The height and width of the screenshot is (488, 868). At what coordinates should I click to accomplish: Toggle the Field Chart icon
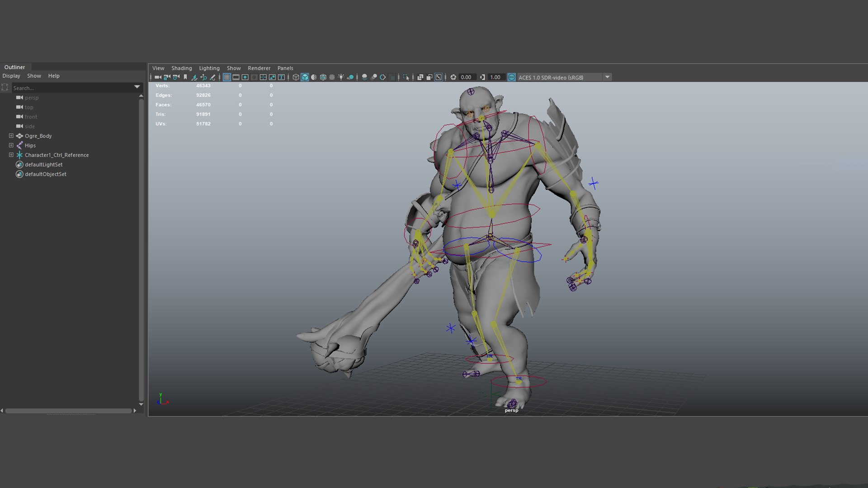263,77
